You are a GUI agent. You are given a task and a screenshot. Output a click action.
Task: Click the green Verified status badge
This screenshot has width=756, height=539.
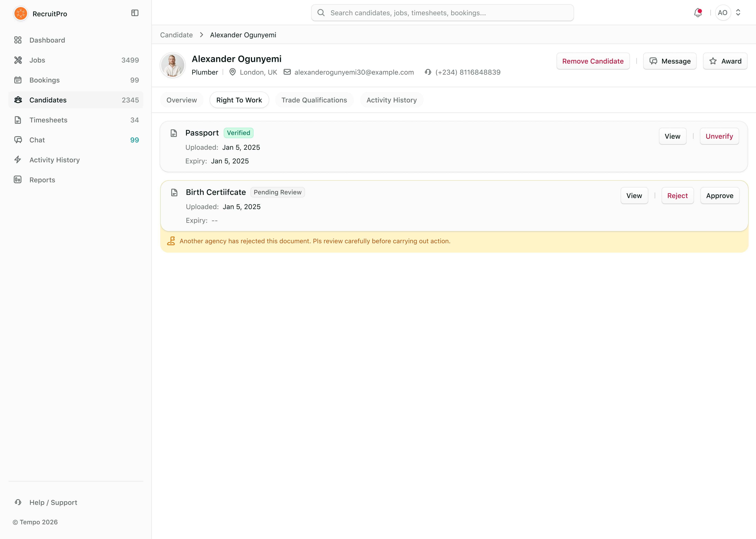tap(238, 133)
